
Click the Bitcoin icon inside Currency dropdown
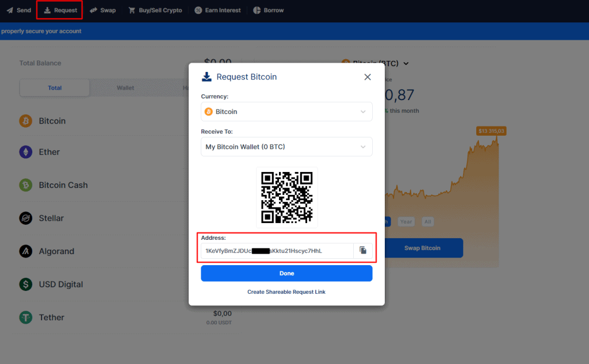(x=208, y=112)
